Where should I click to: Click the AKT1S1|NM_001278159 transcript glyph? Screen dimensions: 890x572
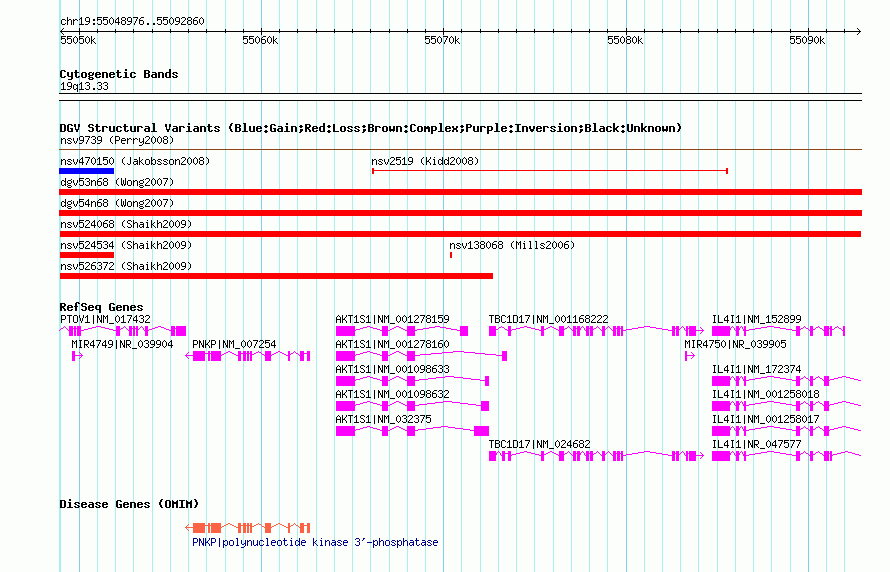click(x=402, y=331)
